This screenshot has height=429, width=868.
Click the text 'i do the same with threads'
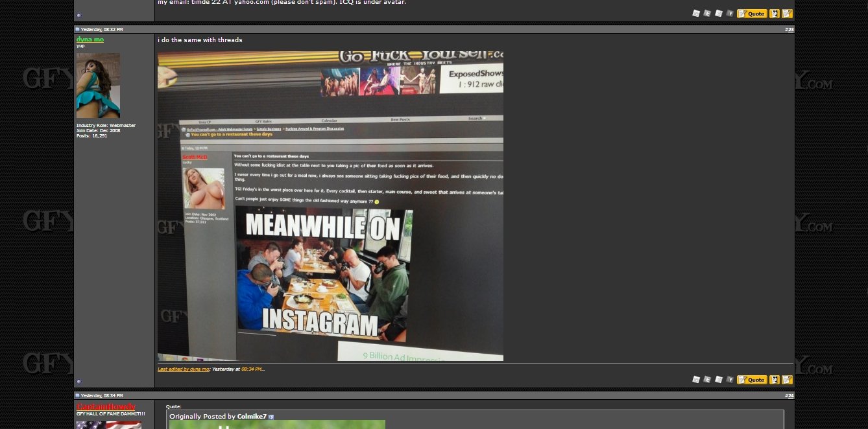coord(200,40)
